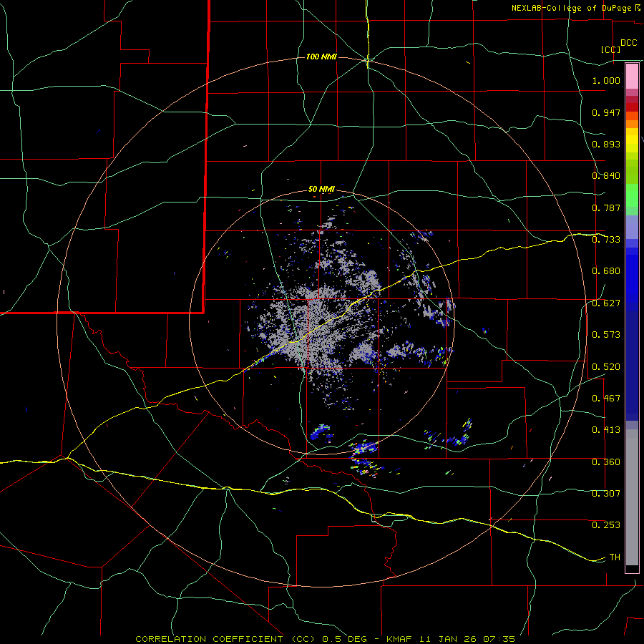Click the 0.573 scale value
Image resolution: width=644 pixels, height=644 pixels.
point(606,335)
